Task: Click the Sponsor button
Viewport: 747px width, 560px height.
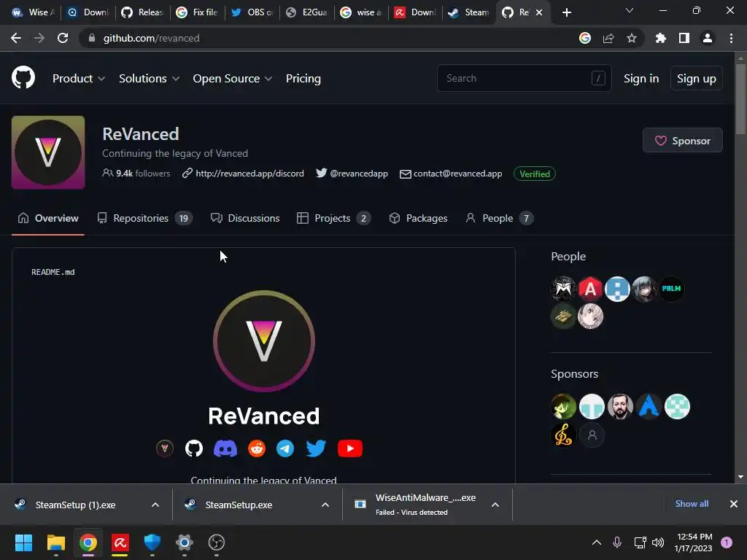Action: [x=683, y=141]
